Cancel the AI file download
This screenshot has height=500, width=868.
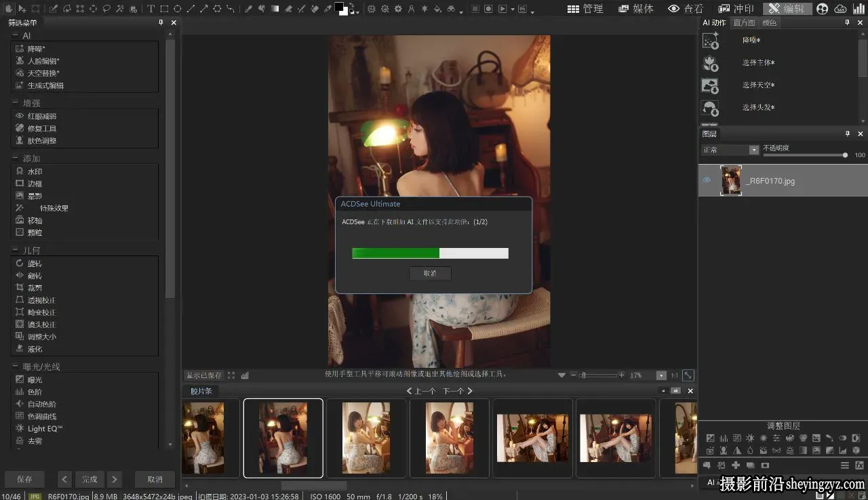[430, 273]
